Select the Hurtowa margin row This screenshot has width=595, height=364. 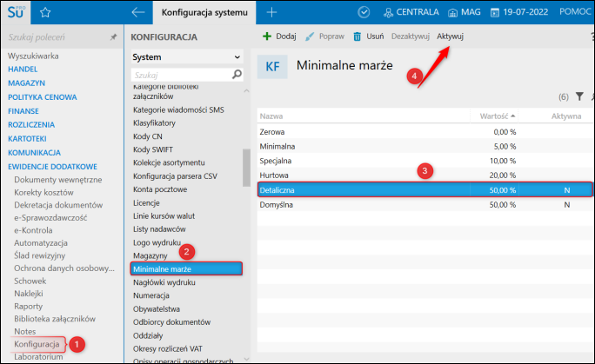[x=425, y=175]
